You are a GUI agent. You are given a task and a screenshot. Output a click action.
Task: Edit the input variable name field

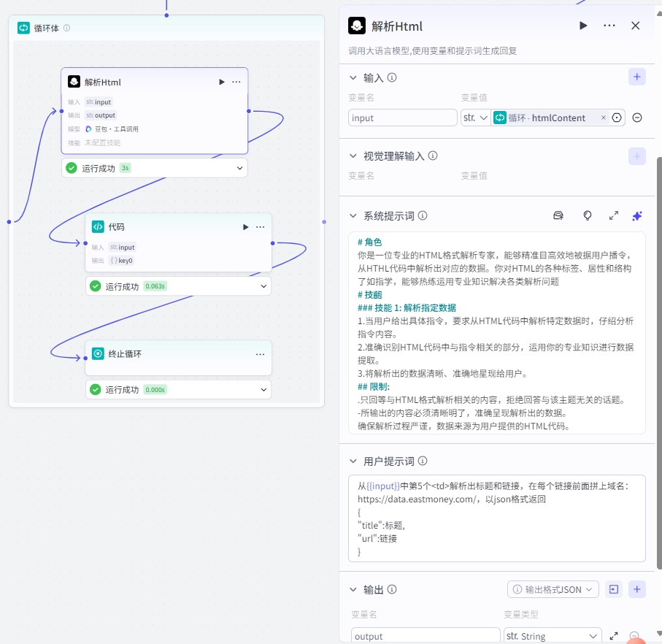pyautogui.click(x=403, y=118)
